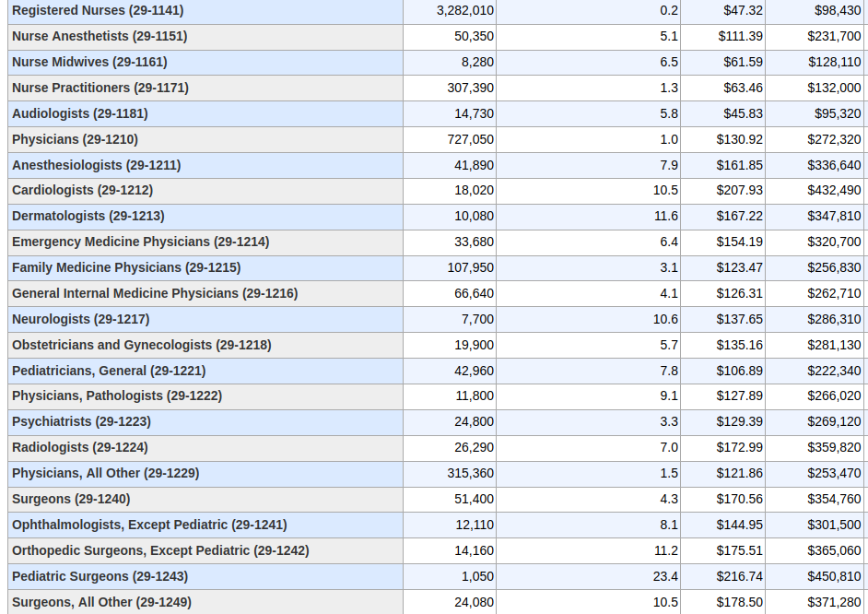868x614 pixels.
Task: Click Physicians, Pathologists (29-1222) occupation name
Action: coord(117,396)
